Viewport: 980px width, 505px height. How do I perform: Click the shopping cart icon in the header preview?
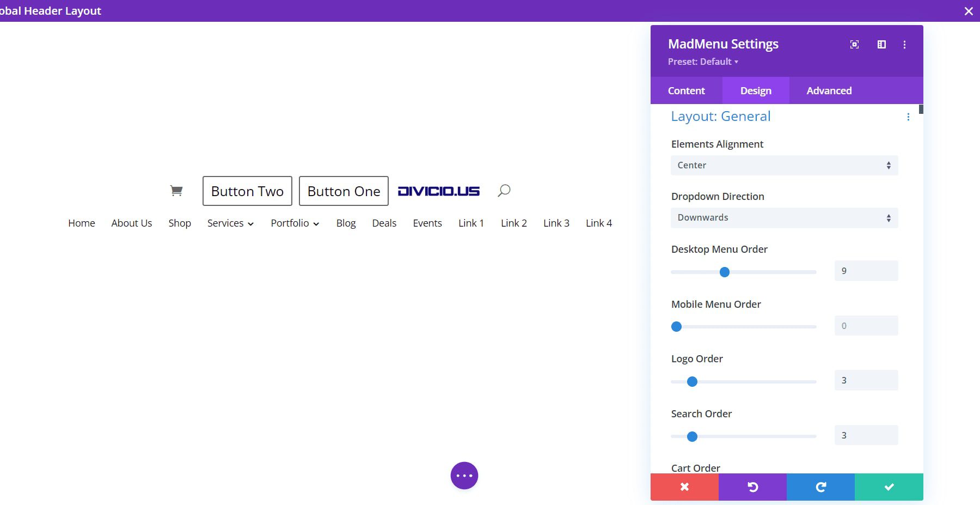click(176, 191)
